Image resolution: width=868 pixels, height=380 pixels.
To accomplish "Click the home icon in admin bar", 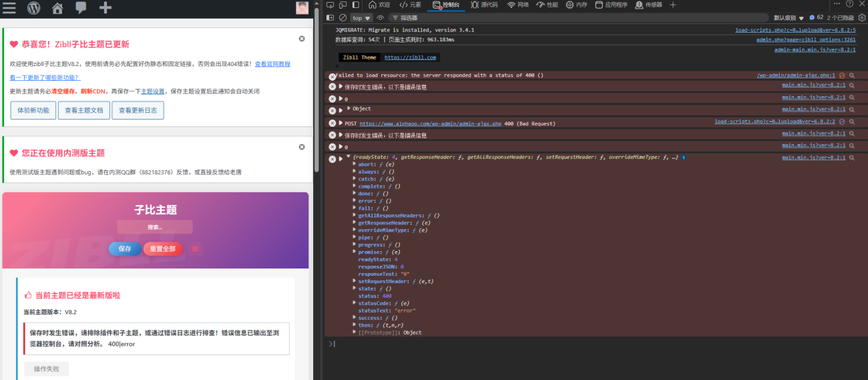I will tap(57, 8).
